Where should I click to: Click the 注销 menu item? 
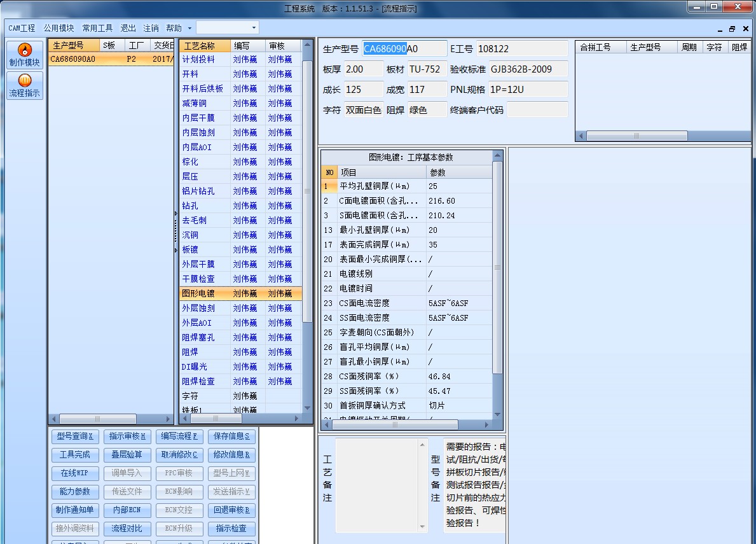pyautogui.click(x=151, y=28)
